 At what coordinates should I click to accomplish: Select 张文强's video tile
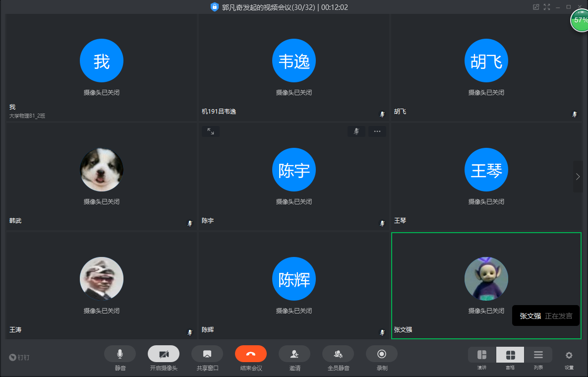click(486, 285)
